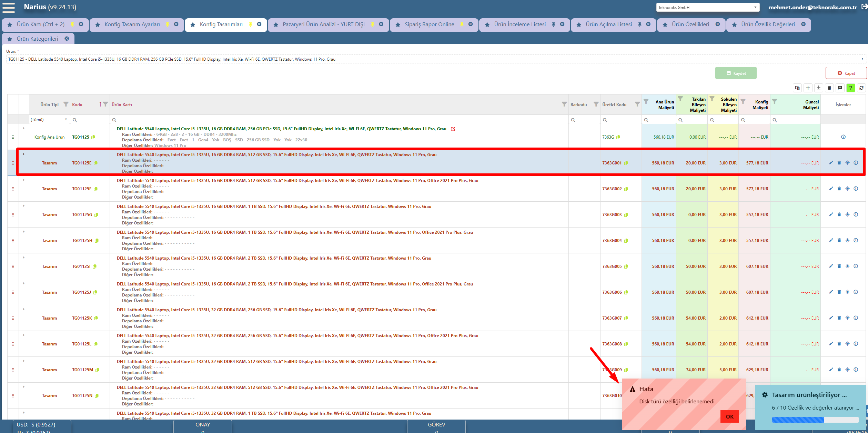Toggle pin on Konfig Tasarımları tab

(251, 24)
